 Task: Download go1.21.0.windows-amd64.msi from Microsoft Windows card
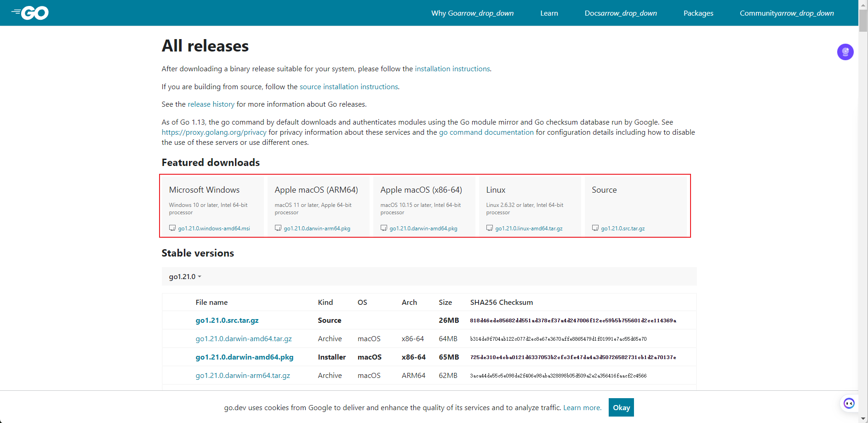pyautogui.click(x=214, y=229)
